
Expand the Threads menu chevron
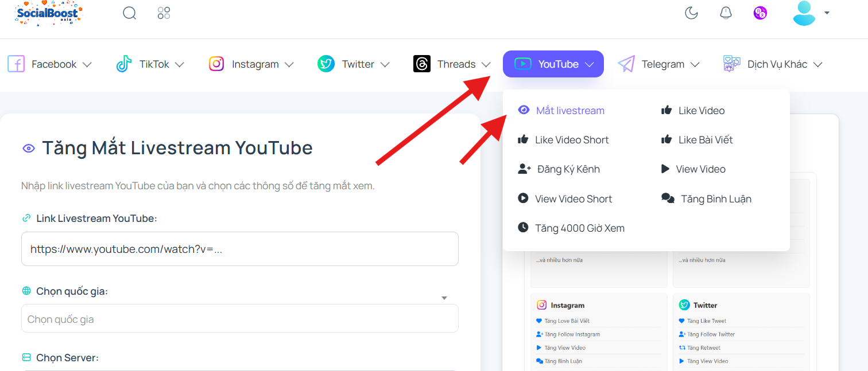point(486,64)
